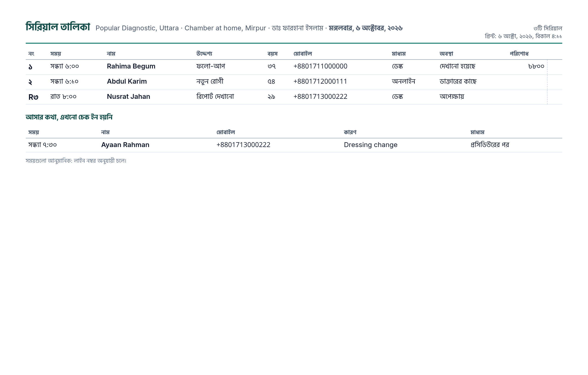Click the status ডাক্তারের কাছে
The height and width of the screenshot is (375, 588).
point(458,81)
